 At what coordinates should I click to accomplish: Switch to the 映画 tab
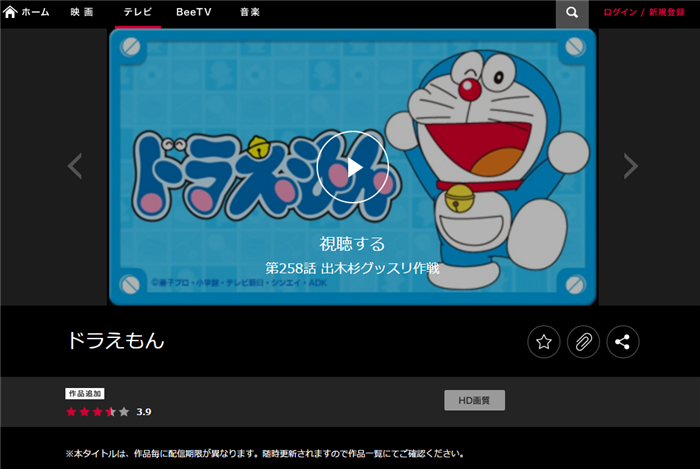(x=82, y=13)
